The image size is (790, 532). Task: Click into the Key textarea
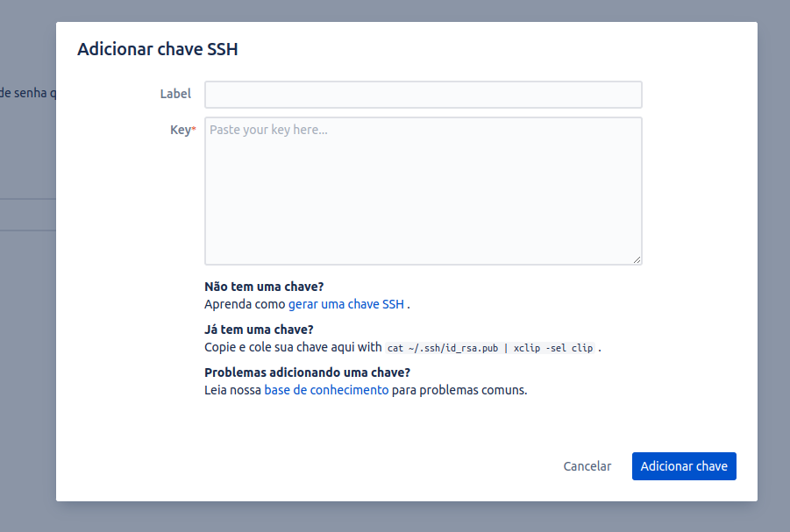click(423, 191)
